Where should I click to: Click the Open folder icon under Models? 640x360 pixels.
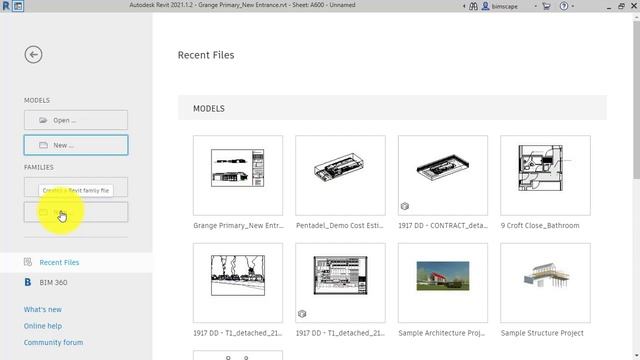click(43, 120)
